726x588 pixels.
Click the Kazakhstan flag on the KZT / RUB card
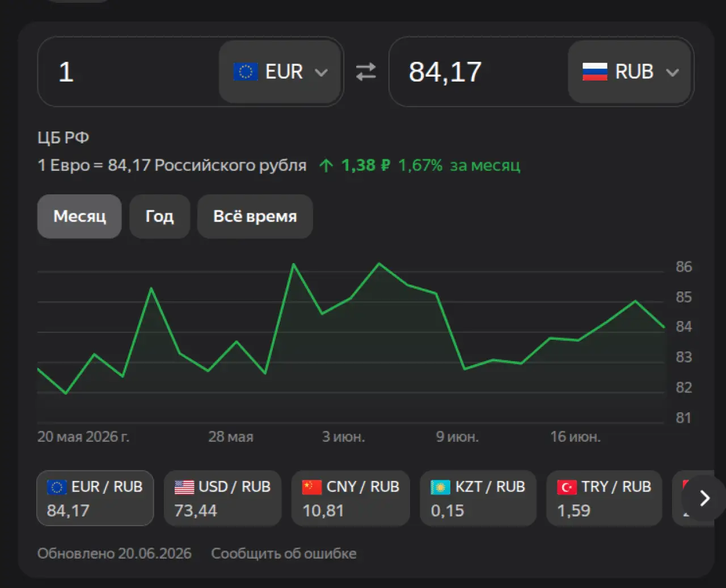(440, 487)
